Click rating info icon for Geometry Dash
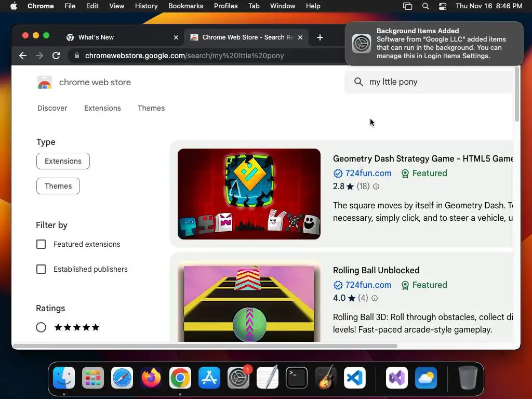This screenshot has height=399, width=532. point(376,187)
